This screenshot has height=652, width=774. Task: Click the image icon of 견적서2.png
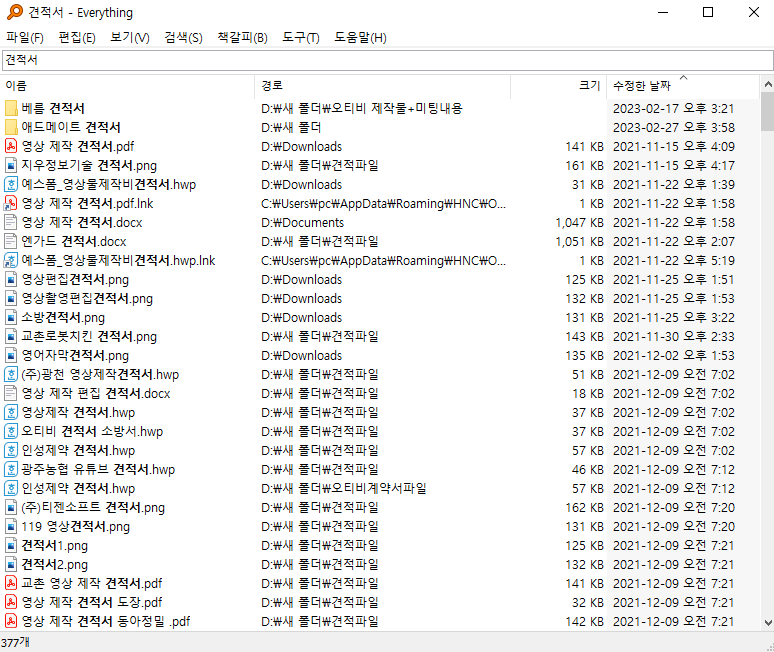(11, 564)
